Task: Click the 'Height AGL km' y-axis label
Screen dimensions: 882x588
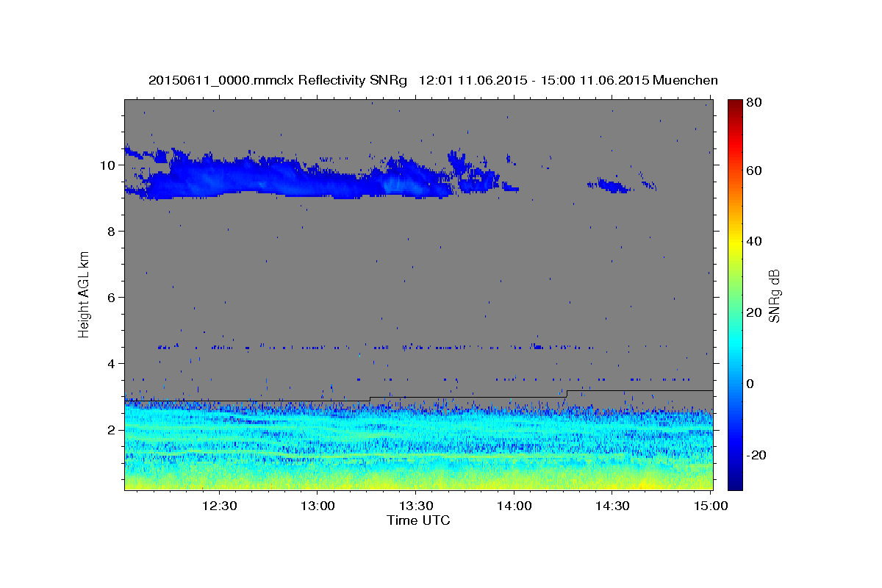Action: pyautogui.click(x=84, y=294)
